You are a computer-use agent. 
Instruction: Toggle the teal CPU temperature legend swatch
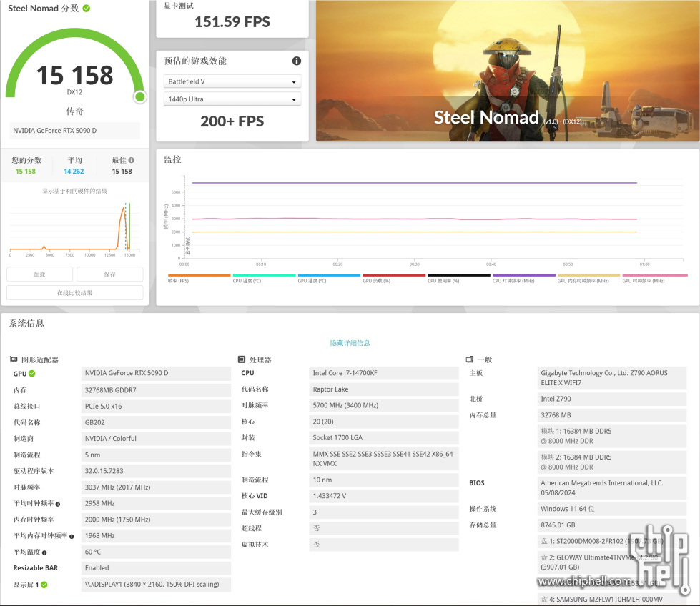[x=265, y=275]
